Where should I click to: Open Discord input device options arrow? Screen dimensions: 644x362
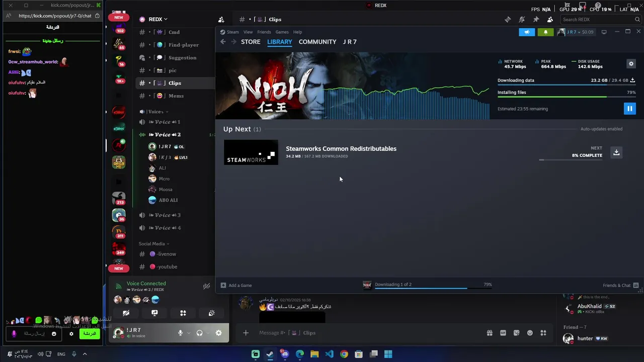pos(189,333)
